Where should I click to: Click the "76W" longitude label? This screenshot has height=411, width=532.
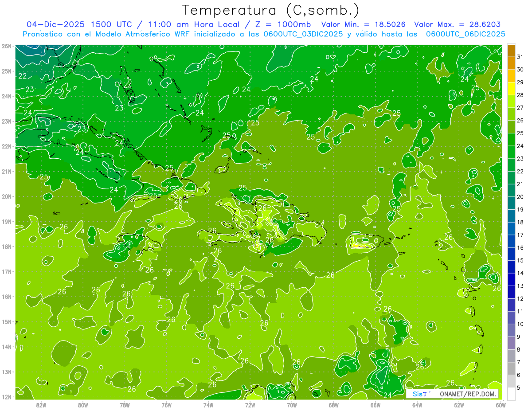point(166,405)
